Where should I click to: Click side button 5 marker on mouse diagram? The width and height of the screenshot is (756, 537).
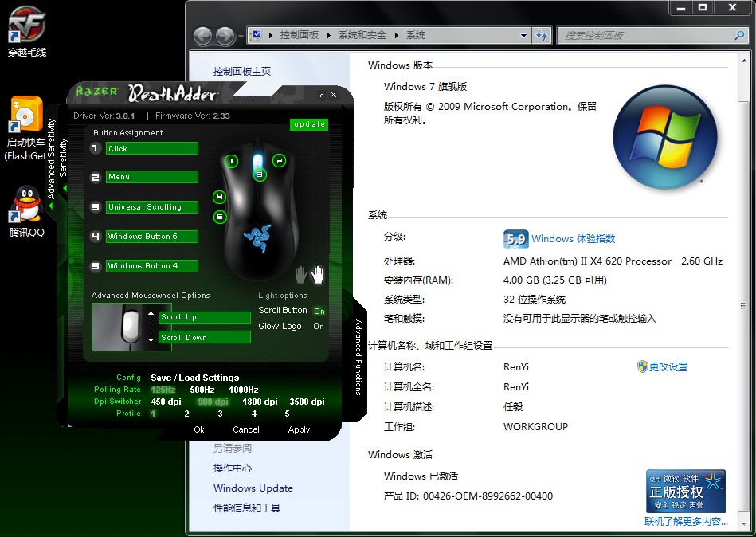219,217
